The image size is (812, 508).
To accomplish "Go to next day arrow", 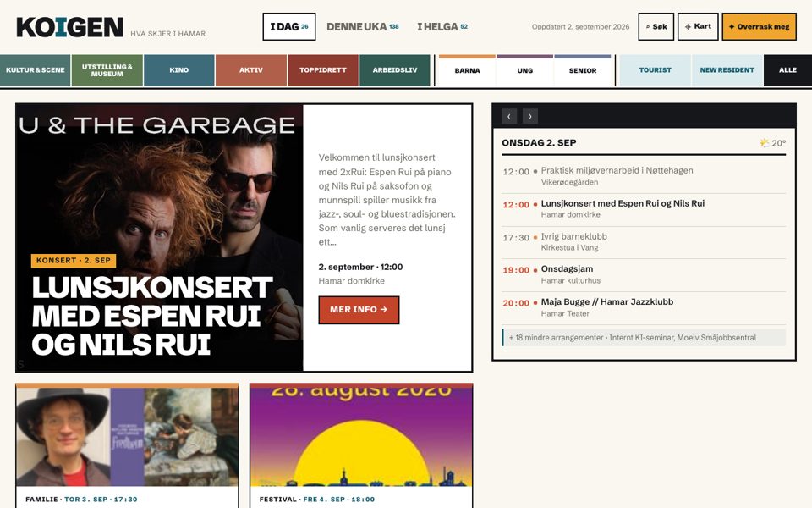I will click(x=529, y=116).
